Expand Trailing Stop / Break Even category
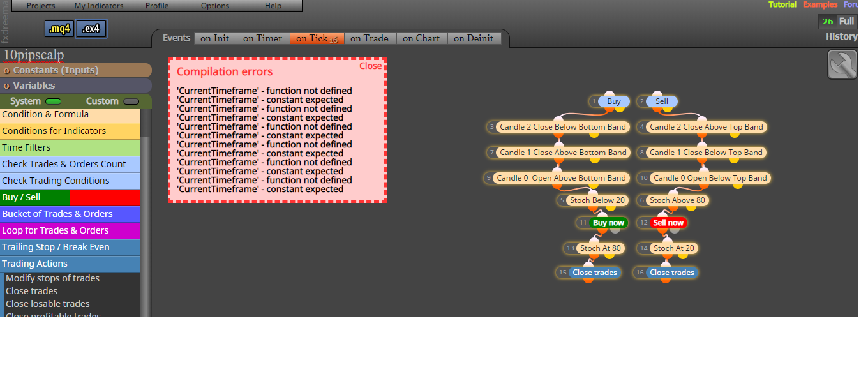The height and width of the screenshot is (381, 868). 70,247
